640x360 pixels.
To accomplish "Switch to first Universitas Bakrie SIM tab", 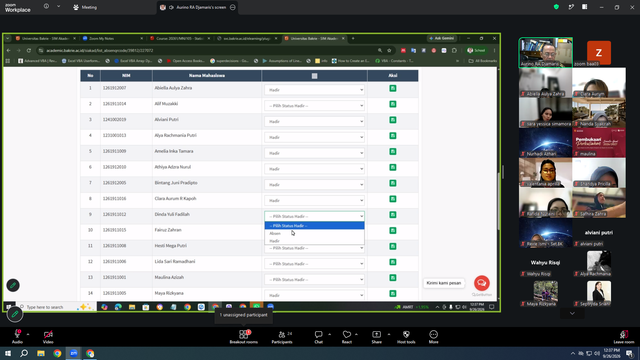I will tap(45, 38).
